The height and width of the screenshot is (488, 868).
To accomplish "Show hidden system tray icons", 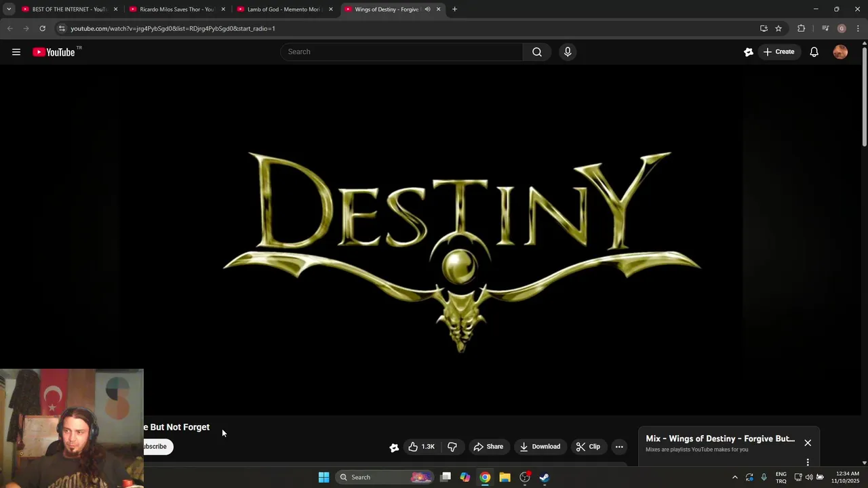I will (x=734, y=477).
